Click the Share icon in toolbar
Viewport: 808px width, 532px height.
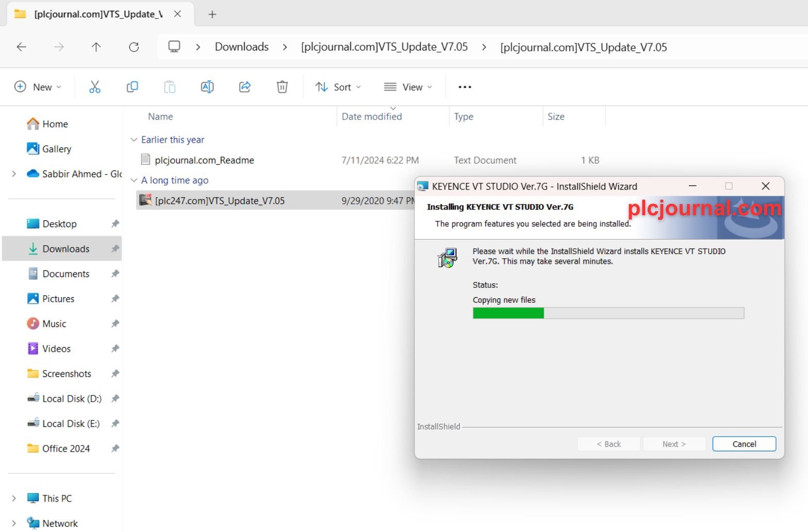(x=245, y=87)
